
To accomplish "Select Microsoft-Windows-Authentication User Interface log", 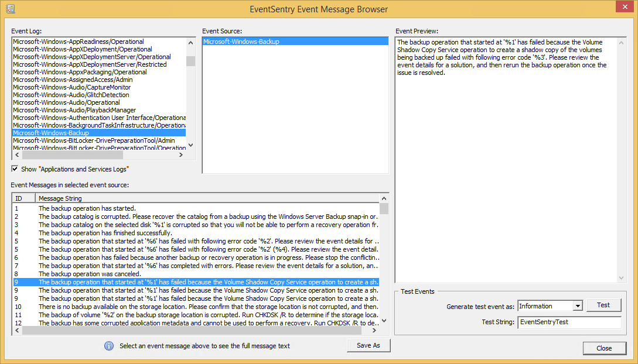I will (99, 118).
